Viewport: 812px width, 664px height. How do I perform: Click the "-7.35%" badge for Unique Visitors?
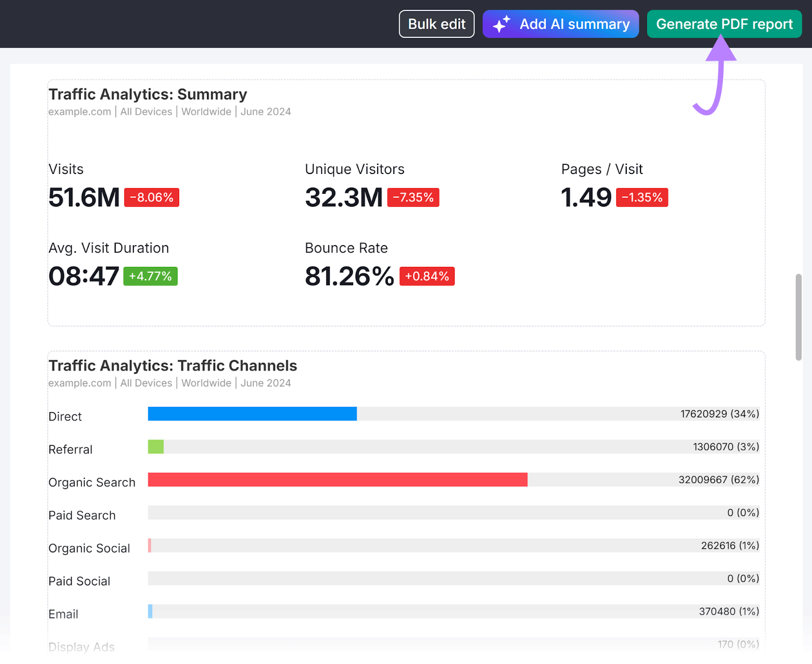pyautogui.click(x=413, y=197)
